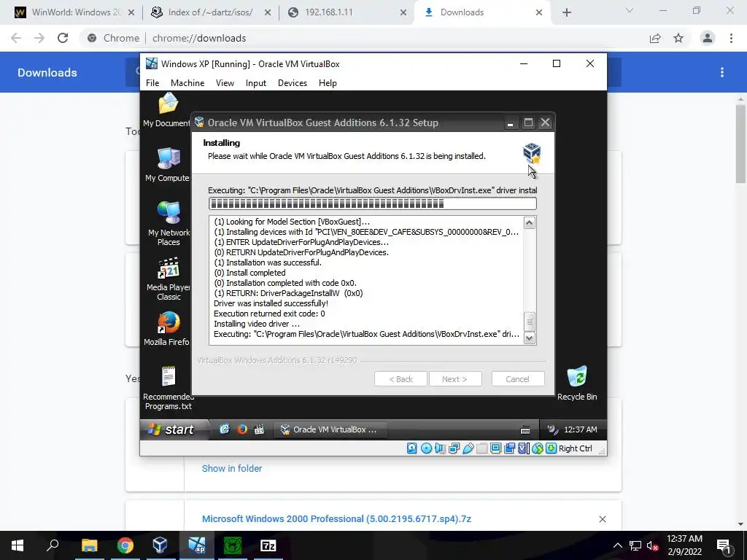The image size is (747, 560).
Task: Close the Downloads Chrome tab
Action: click(539, 12)
